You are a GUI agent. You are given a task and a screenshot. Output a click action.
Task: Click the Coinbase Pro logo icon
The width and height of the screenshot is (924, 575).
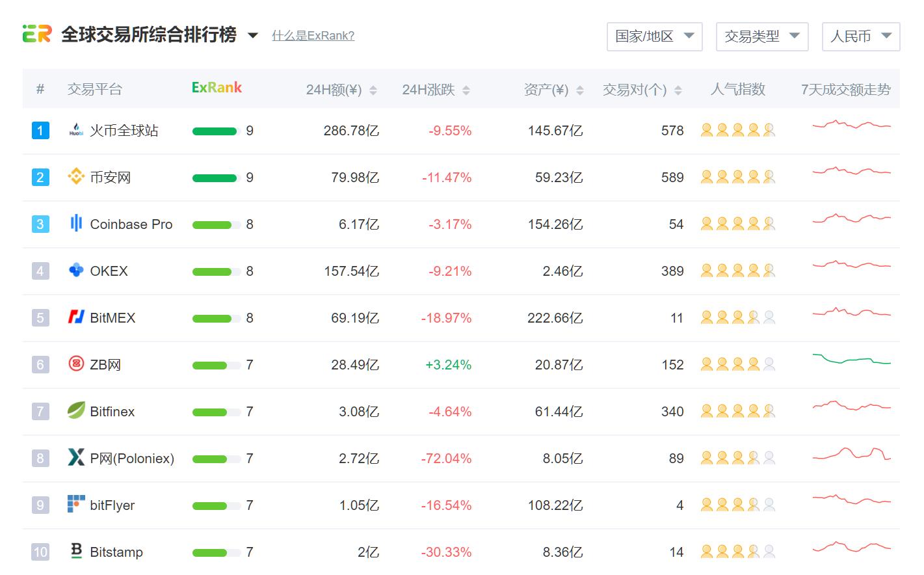(76, 223)
